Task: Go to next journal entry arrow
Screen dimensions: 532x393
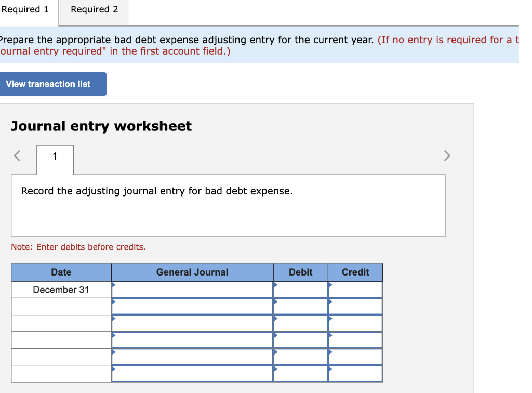Action: (x=447, y=155)
